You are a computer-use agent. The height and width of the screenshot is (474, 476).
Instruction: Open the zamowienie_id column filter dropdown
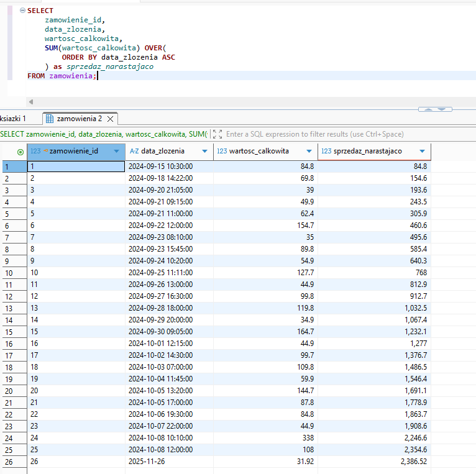coord(116,151)
